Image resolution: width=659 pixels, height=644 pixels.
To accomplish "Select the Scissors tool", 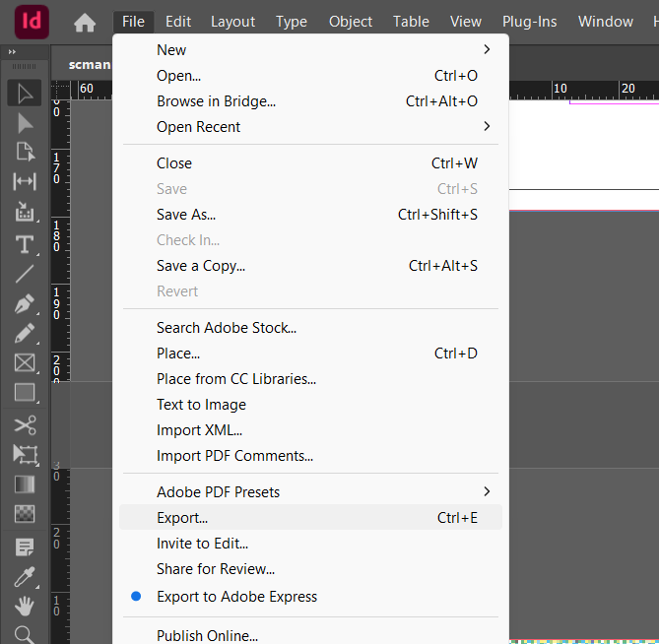I will tap(25, 425).
